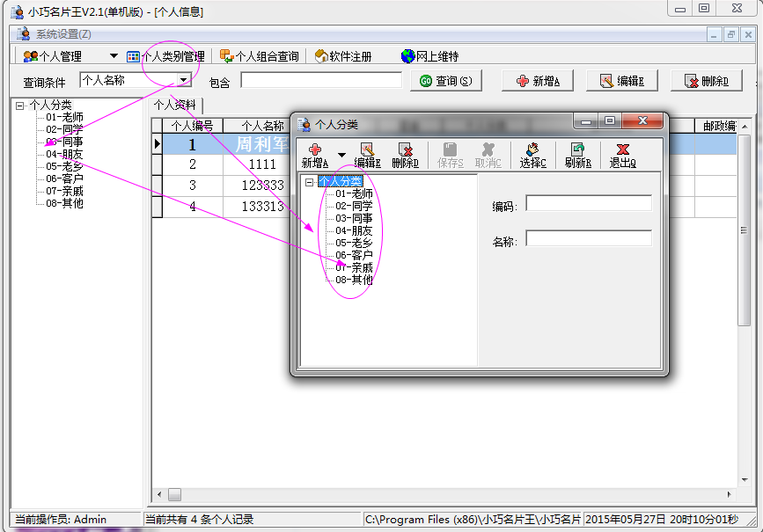763x532 pixels.
Task: Select 07-亲戚 in left panel tree
Action: tap(64, 191)
